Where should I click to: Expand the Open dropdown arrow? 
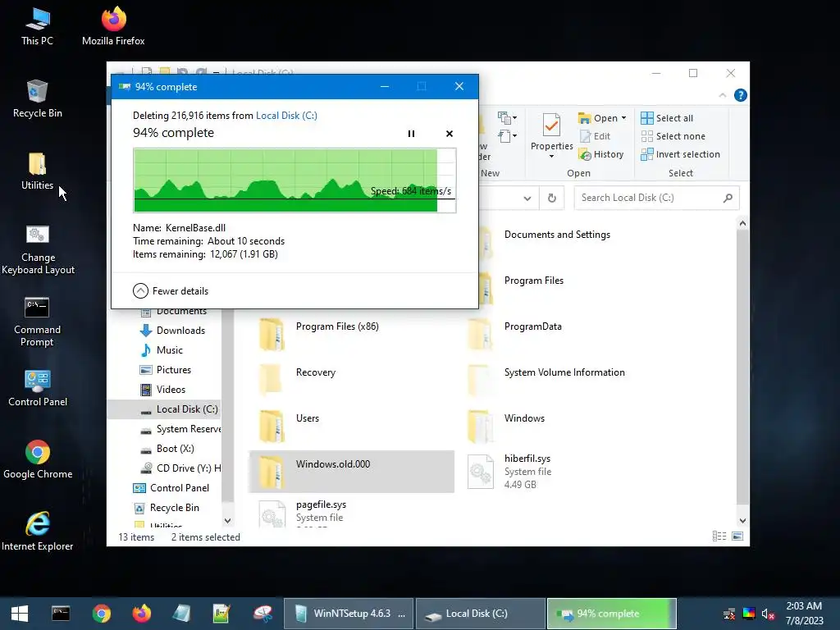pyautogui.click(x=623, y=118)
